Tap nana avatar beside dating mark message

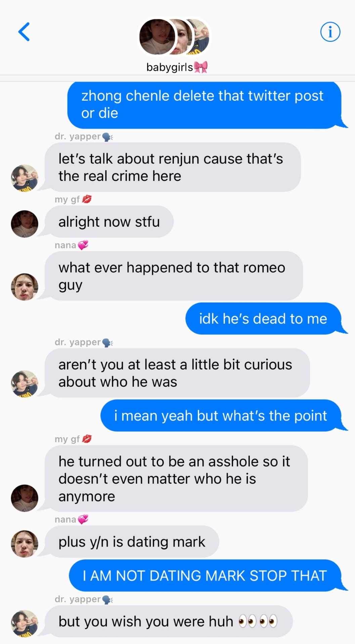(25, 544)
